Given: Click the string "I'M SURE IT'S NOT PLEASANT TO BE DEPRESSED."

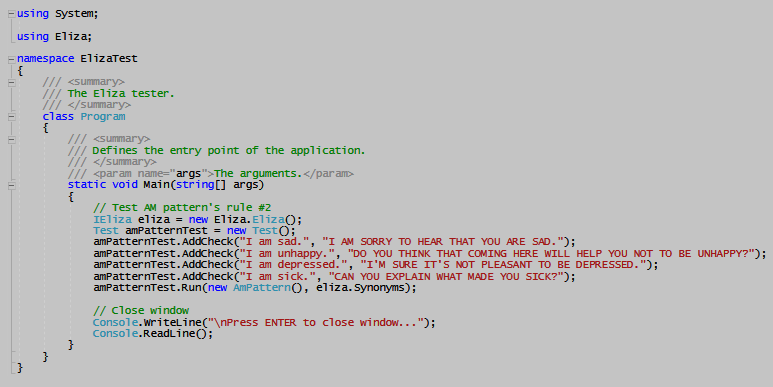Looking at the screenshot, I should (504, 265).
